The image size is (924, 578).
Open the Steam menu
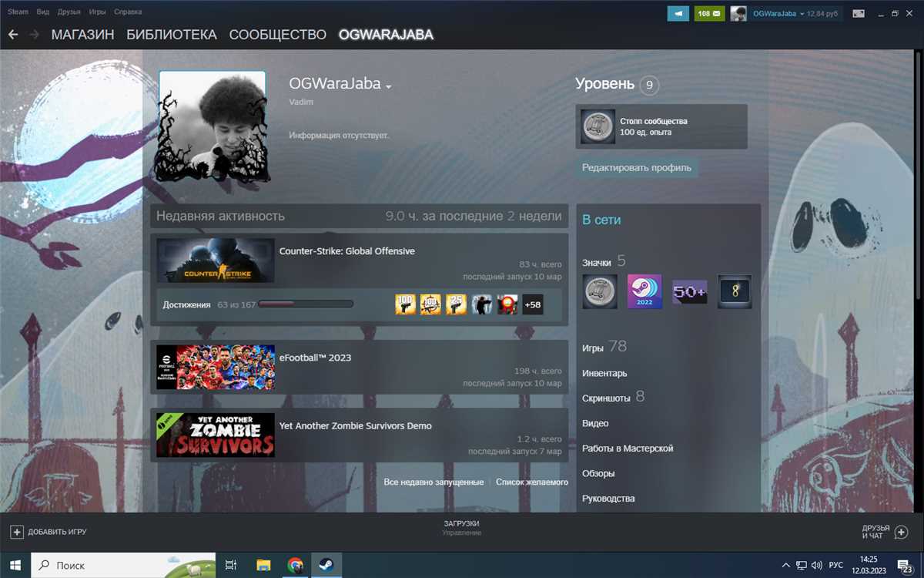18,12
